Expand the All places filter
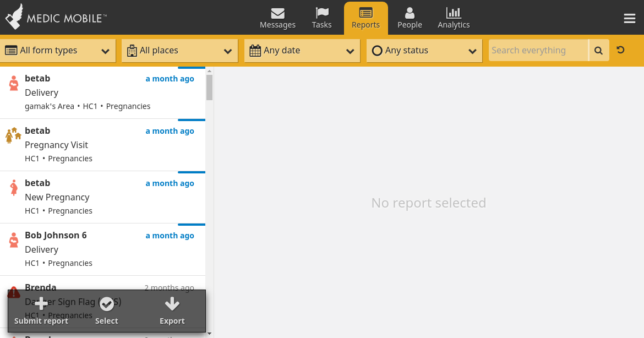The image size is (644, 338). [x=180, y=51]
